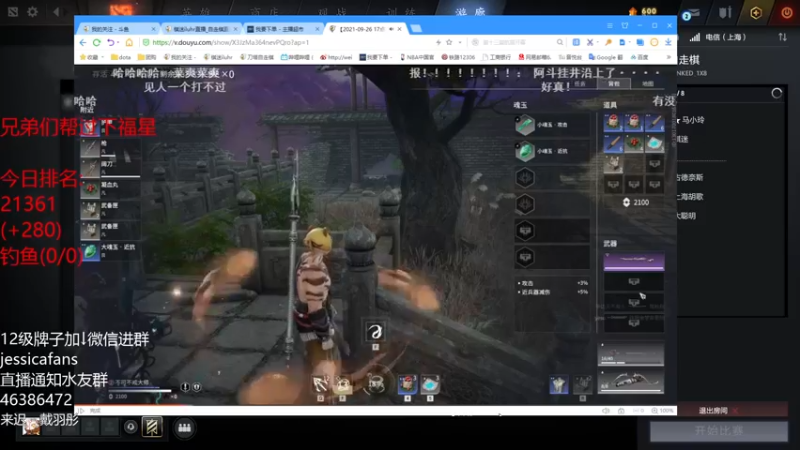Open the browser downloads arrow icon
This screenshot has height=450, width=800.
click(668, 42)
